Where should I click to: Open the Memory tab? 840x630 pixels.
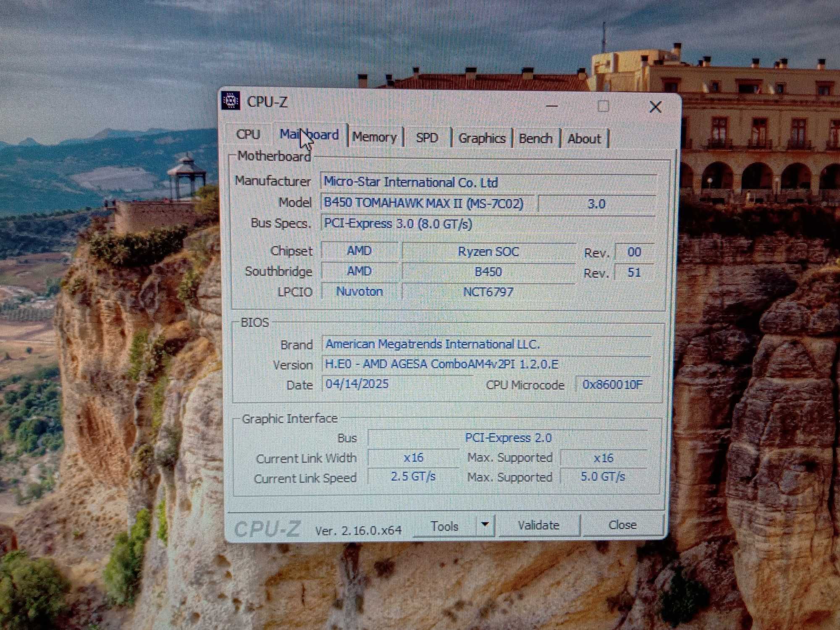[x=375, y=137]
